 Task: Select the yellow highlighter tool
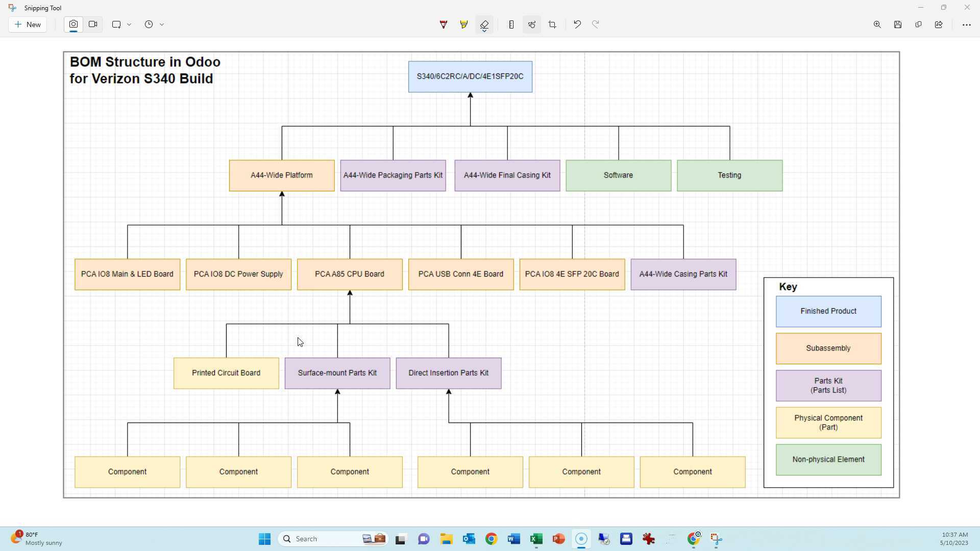point(463,24)
